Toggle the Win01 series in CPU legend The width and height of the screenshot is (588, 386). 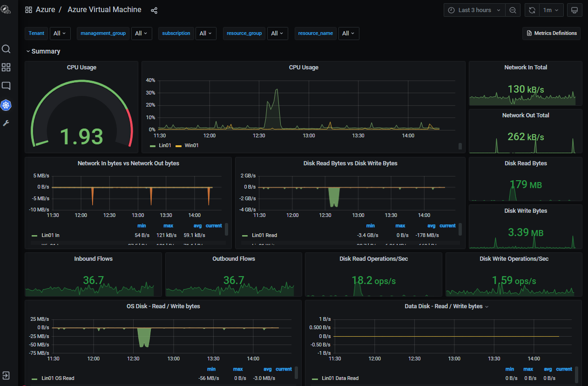click(192, 145)
